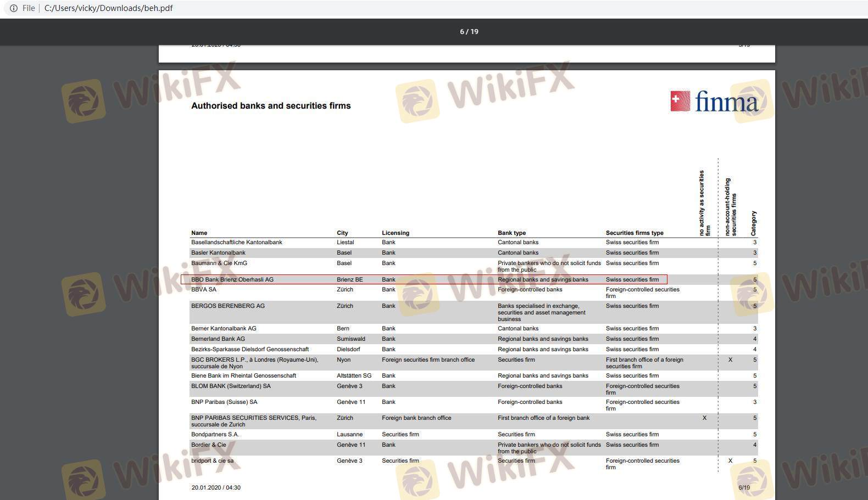The height and width of the screenshot is (500, 868).
Task: Click the no activity as securities firm header
Action: pyautogui.click(x=704, y=203)
